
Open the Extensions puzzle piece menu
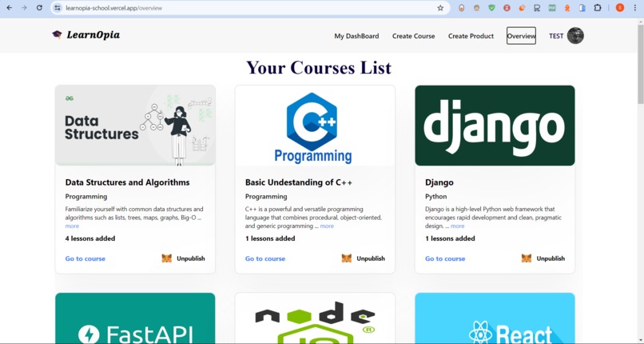[597, 8]
